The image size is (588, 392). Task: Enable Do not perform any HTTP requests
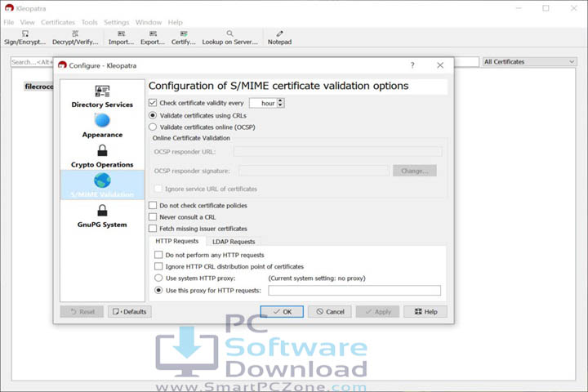pyautogui.click(x=158, y=255)
